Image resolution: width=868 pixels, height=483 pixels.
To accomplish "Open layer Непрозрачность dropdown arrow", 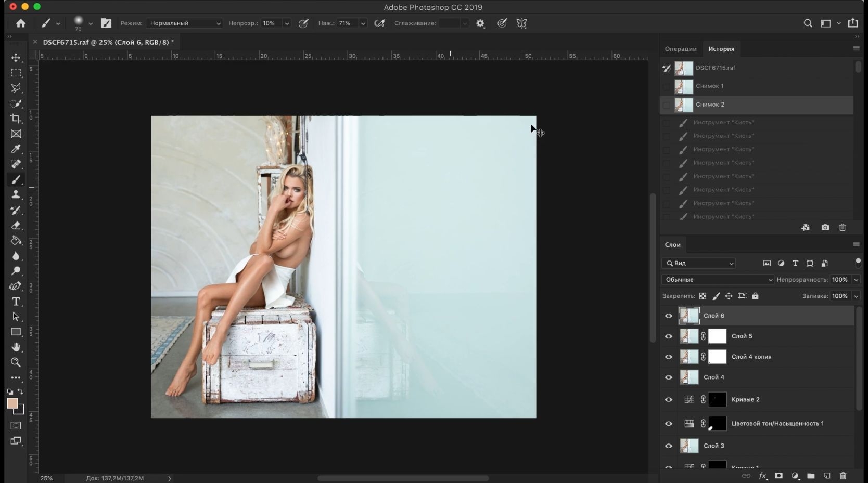I will pos(856,280).
